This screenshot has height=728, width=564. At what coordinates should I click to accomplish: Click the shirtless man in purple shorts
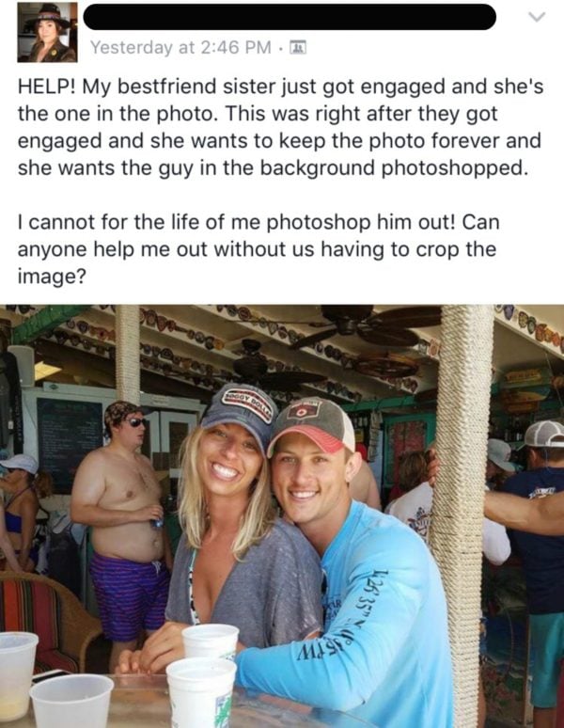click(123, 515)
